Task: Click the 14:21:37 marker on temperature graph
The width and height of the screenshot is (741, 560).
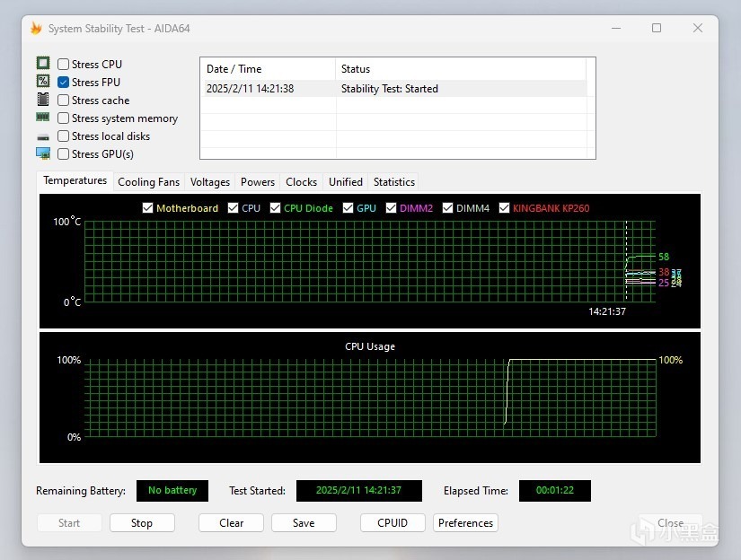Action: pos(607,311)
